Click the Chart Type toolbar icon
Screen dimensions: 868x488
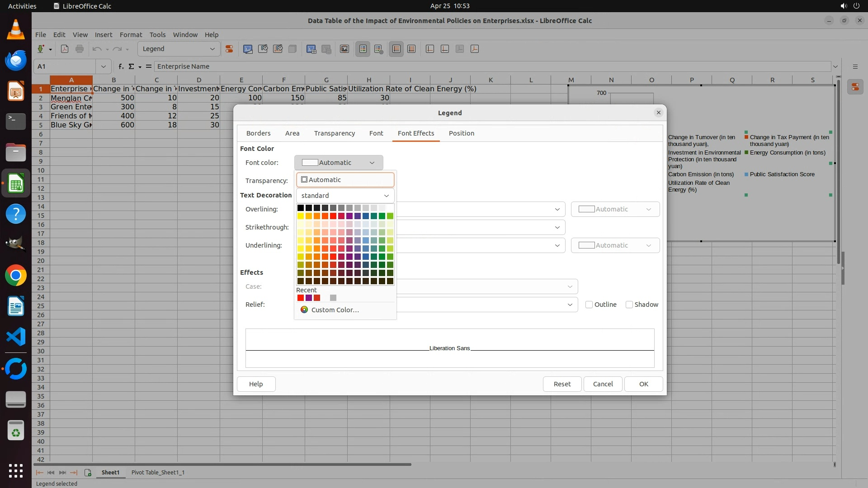coord(248,49)
